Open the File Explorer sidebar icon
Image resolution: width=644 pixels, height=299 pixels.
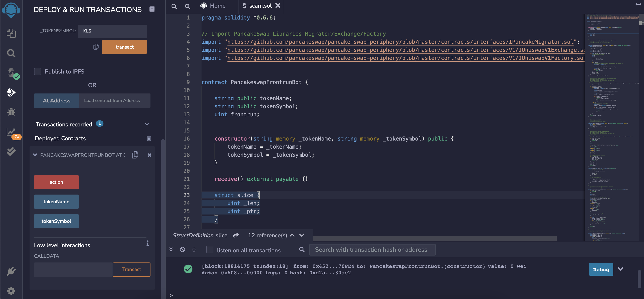pyautogui.click(x=11, y=33)
